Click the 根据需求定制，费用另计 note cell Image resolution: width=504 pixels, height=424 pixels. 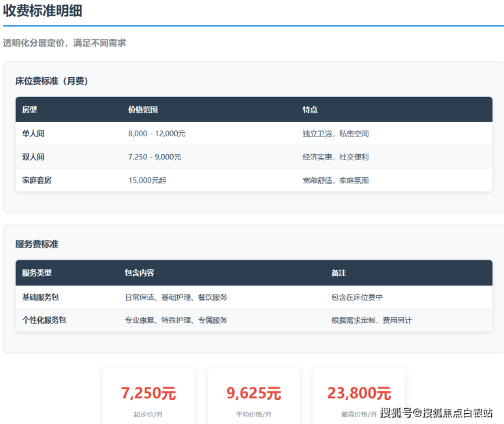(x=371, y=320)
